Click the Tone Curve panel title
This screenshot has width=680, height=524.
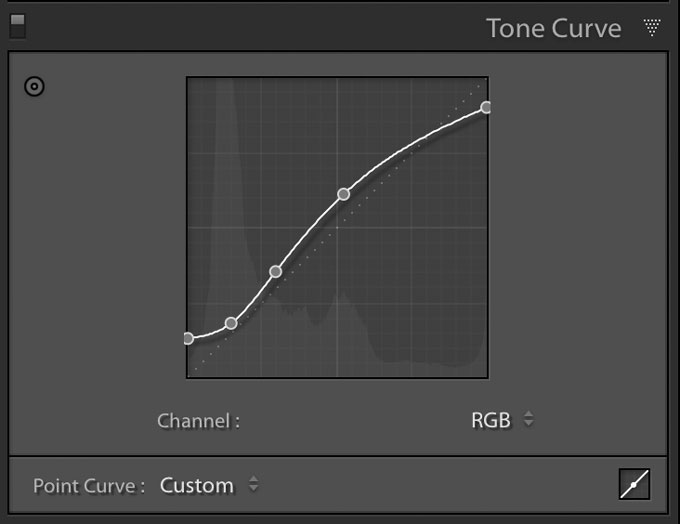tap(554, 28)
